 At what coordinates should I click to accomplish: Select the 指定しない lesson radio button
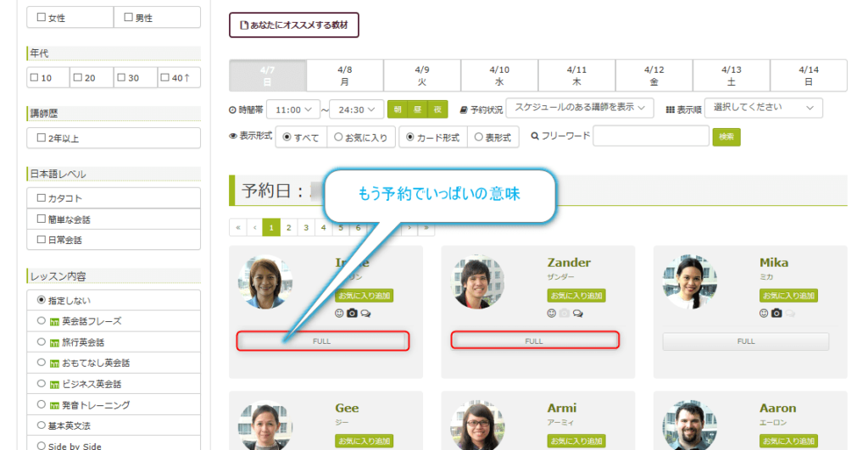point(41,300)
